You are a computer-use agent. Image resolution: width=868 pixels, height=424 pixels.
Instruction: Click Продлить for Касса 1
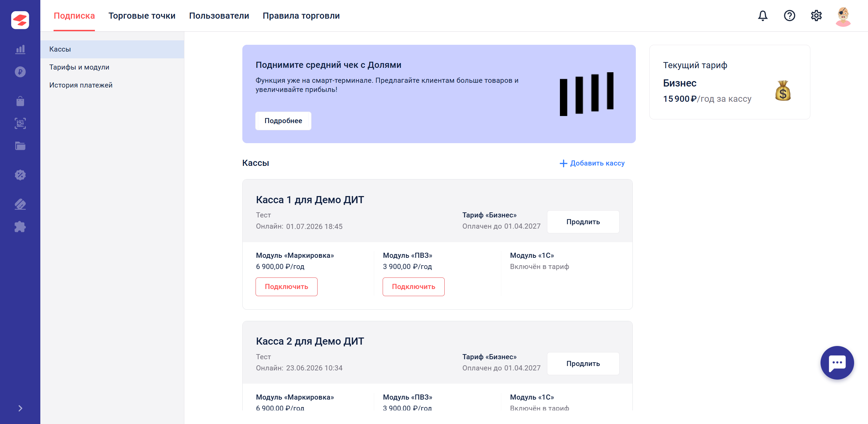click(583, 222)
